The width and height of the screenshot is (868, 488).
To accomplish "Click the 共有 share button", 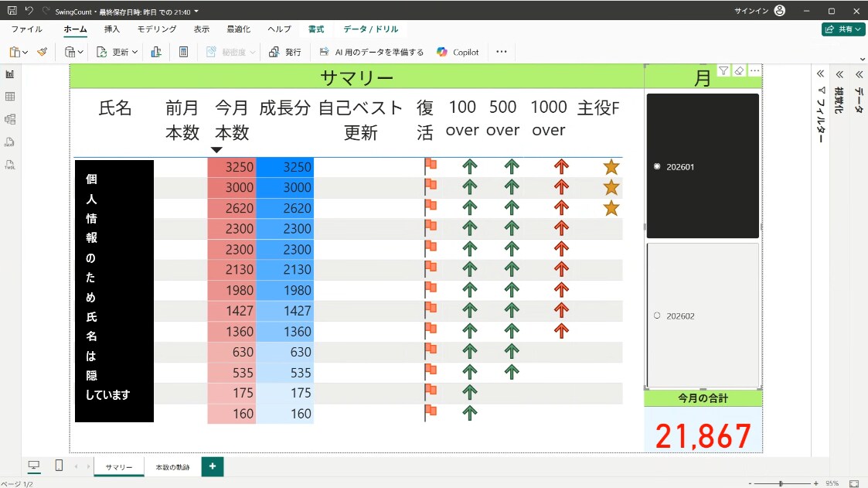I will pos(843,29).
